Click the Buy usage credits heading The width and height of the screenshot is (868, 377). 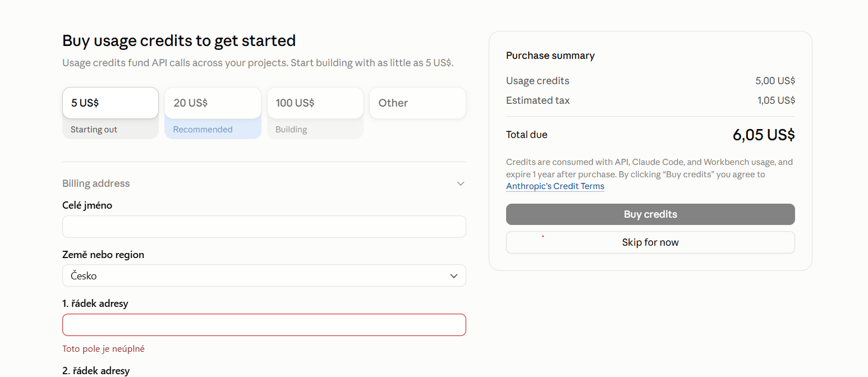tap(179, 41)
